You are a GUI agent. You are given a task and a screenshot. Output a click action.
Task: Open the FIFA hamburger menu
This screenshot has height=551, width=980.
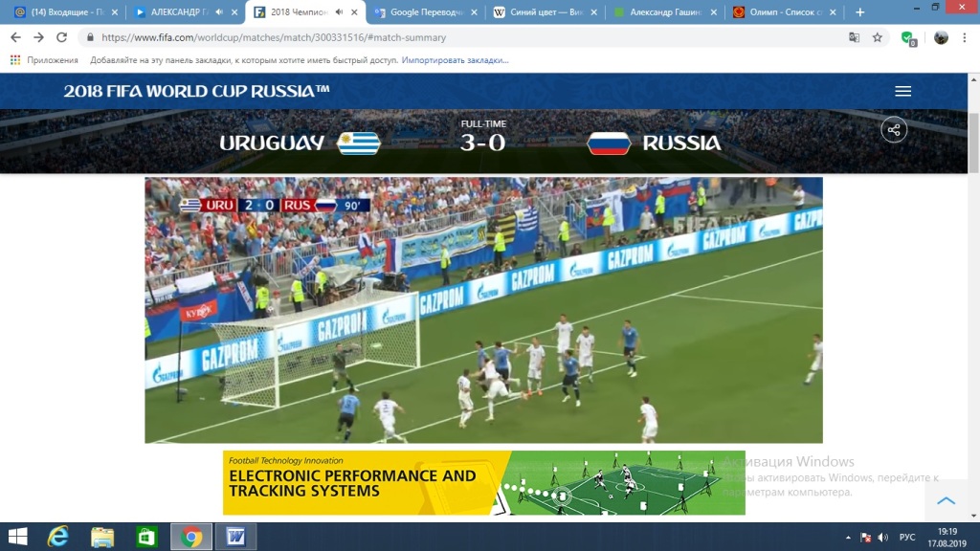(903, 91)
